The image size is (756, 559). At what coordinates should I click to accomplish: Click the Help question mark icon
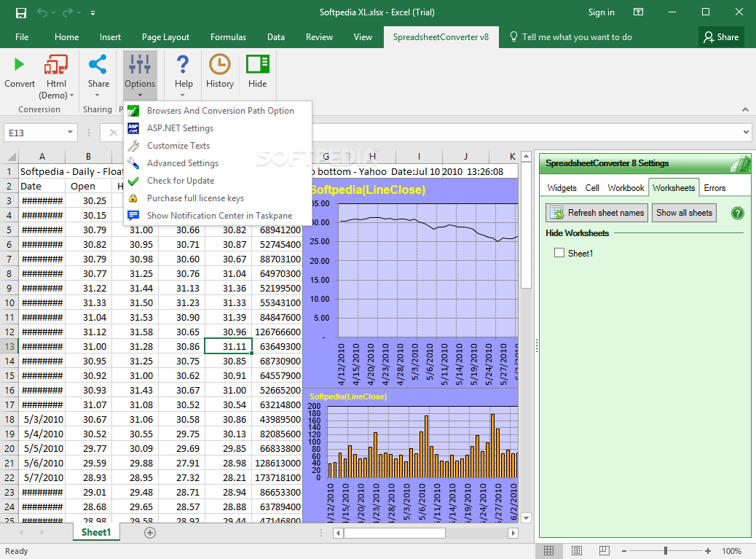pyautogui.click(x=183, y=64)
